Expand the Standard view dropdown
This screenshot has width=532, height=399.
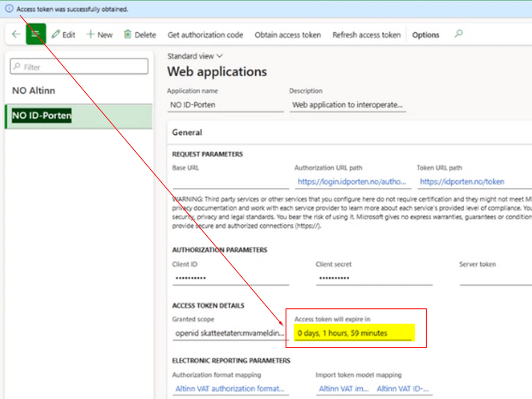(195, 56)
